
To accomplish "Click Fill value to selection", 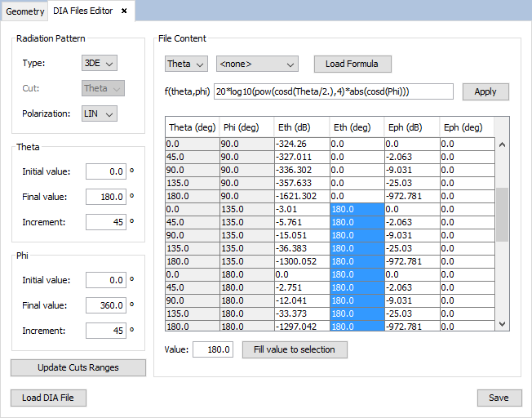I will [x=295, y=349].
